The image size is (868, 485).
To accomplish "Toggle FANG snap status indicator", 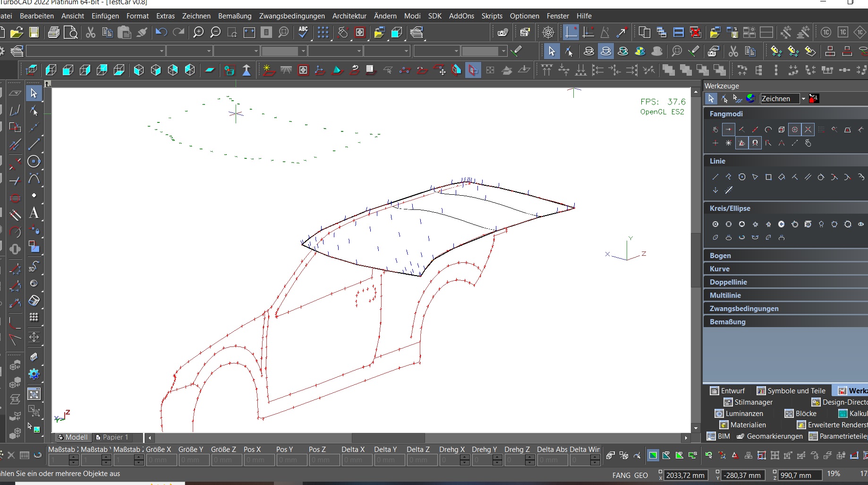I will coord(621,476).
